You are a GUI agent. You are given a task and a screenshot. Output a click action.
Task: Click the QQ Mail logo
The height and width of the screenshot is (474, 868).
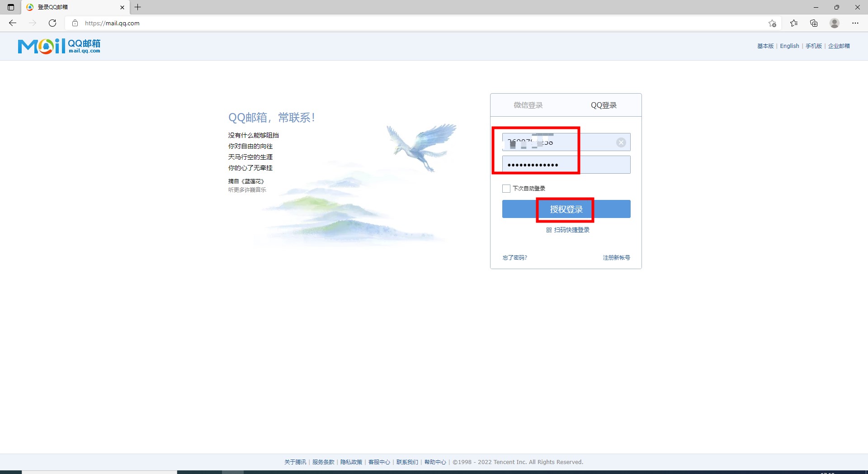click(x=59, y=46)
